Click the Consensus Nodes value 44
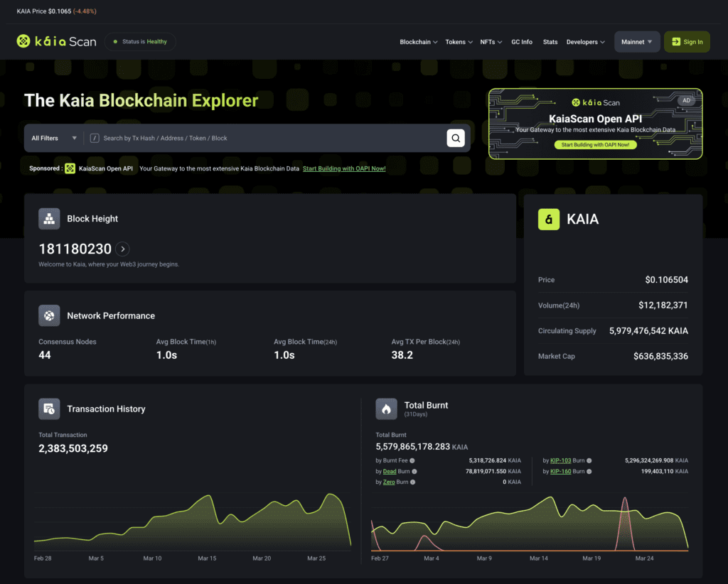 coord(45,355)
